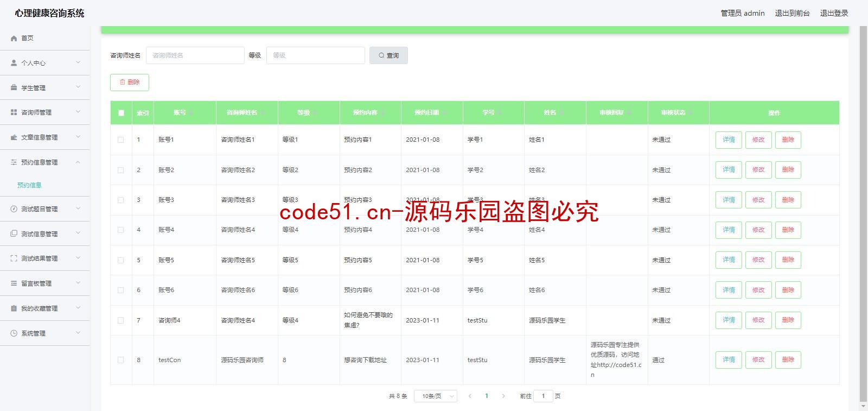
Task: Open the 我的收藏管理 menu
Action: tap(45, 308)
